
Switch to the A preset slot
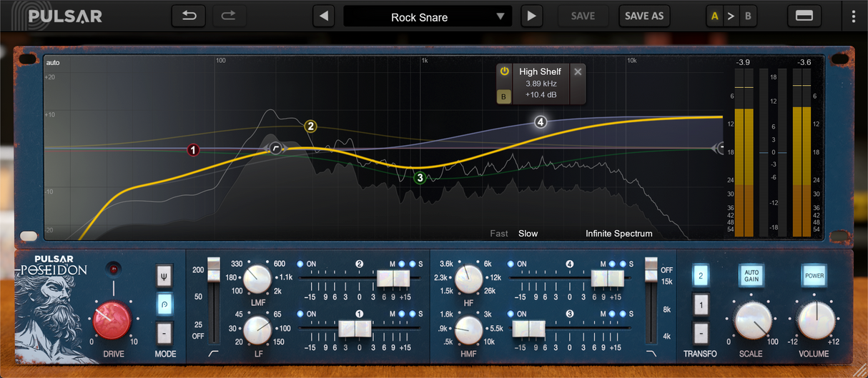(714, 16)
